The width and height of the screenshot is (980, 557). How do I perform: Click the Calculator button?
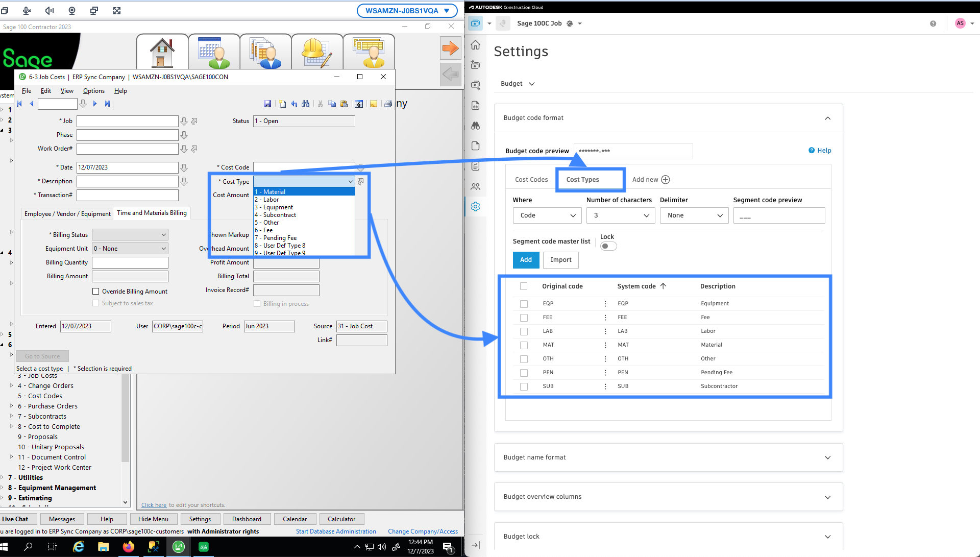[341, 519]
